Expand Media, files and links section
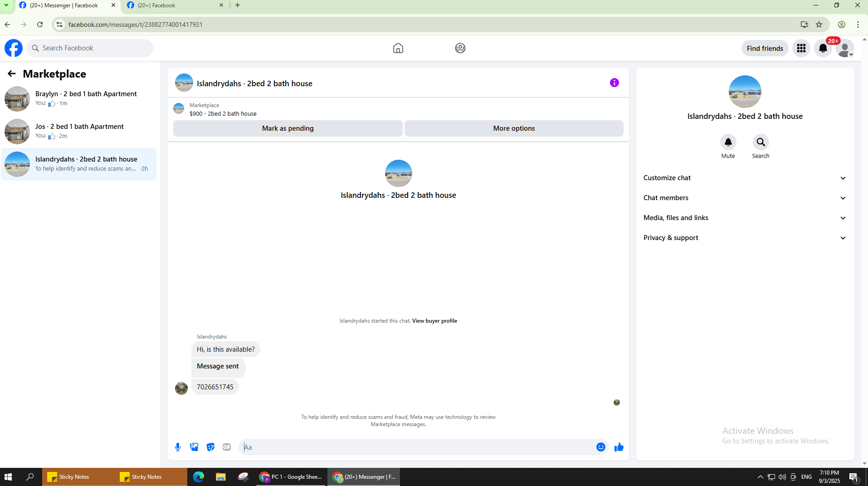 point(745,218)
